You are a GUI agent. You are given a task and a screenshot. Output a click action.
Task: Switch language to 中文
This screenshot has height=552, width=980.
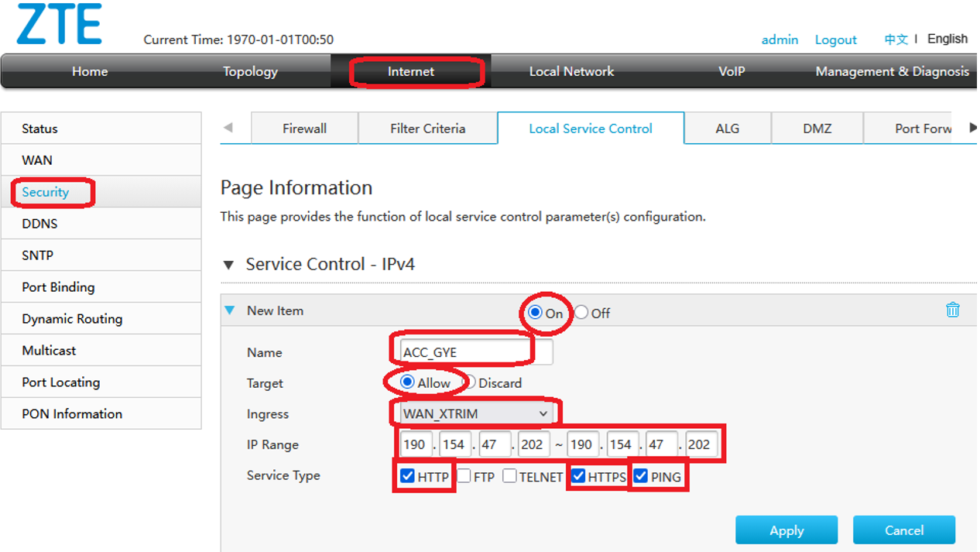coord(896,39)
